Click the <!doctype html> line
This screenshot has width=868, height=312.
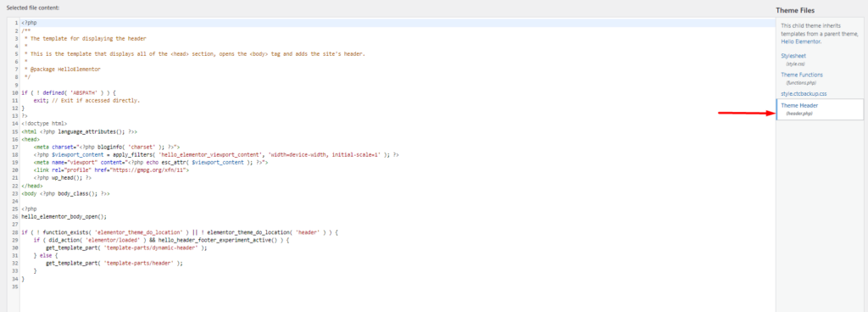coord(44,124)
